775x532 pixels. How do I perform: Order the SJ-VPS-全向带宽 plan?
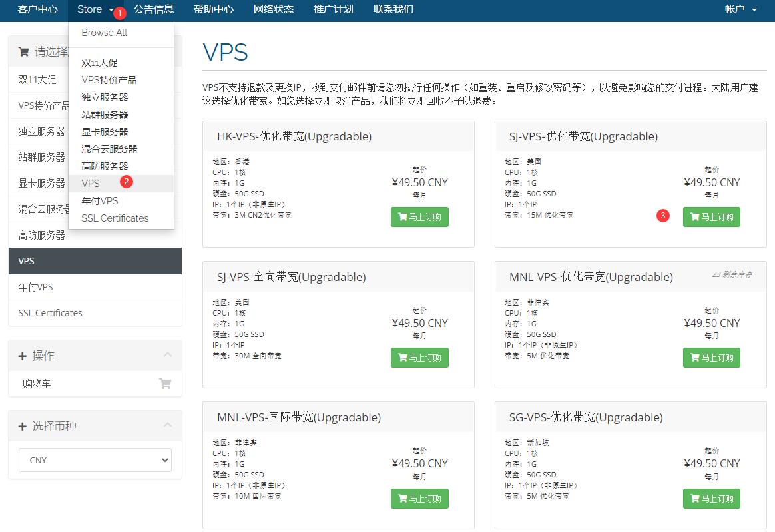coord(419,358)
